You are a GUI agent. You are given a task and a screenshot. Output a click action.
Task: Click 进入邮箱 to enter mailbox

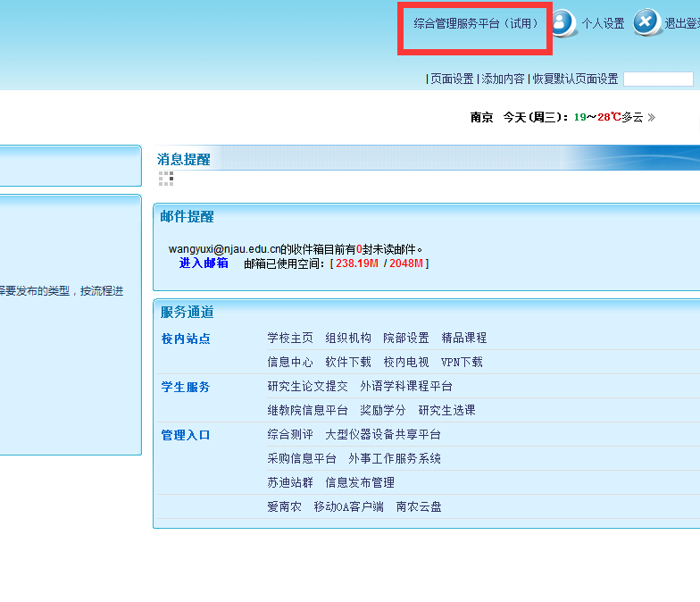[x=204, y=263]
